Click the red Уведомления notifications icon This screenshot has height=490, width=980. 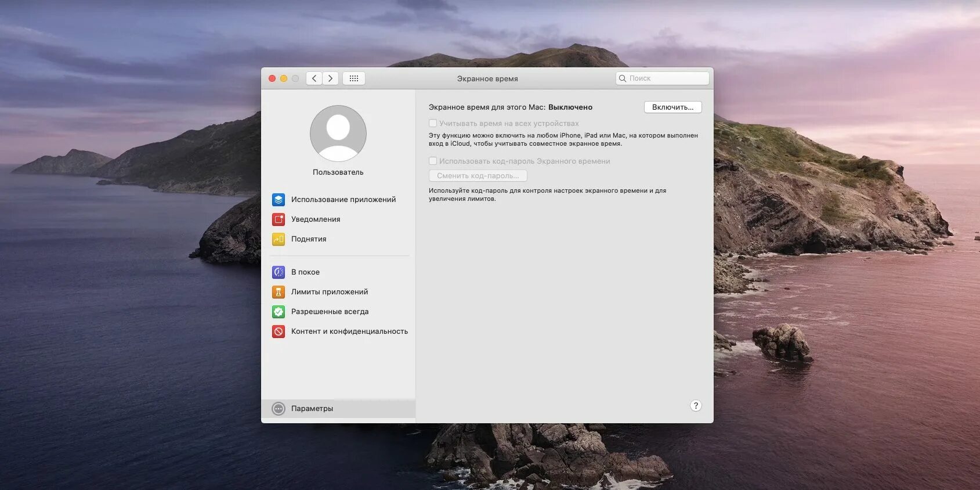[279, 219]
